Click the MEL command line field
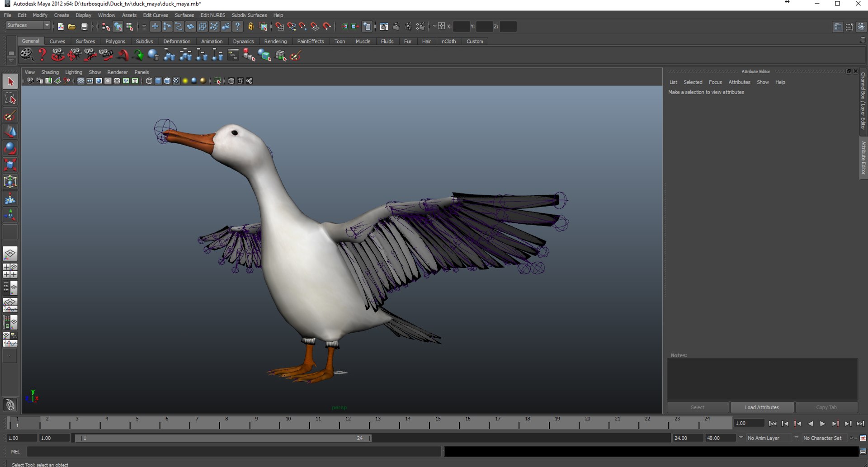This screenshot has width=868, height=467. tap(234, 451)
